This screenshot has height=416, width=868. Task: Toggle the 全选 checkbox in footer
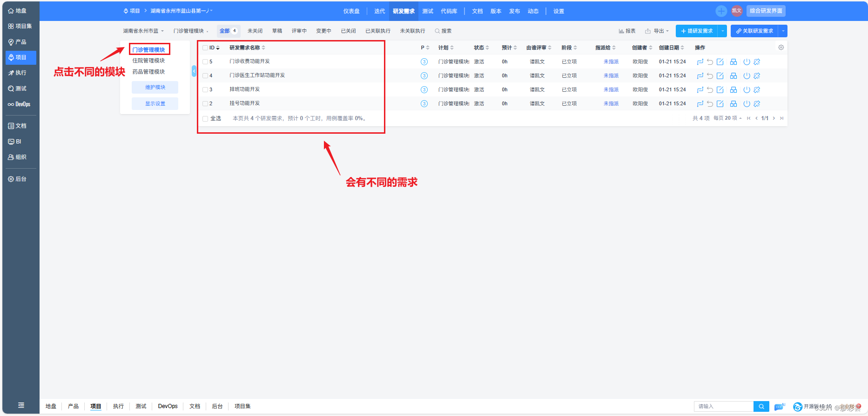click(205, 118)
